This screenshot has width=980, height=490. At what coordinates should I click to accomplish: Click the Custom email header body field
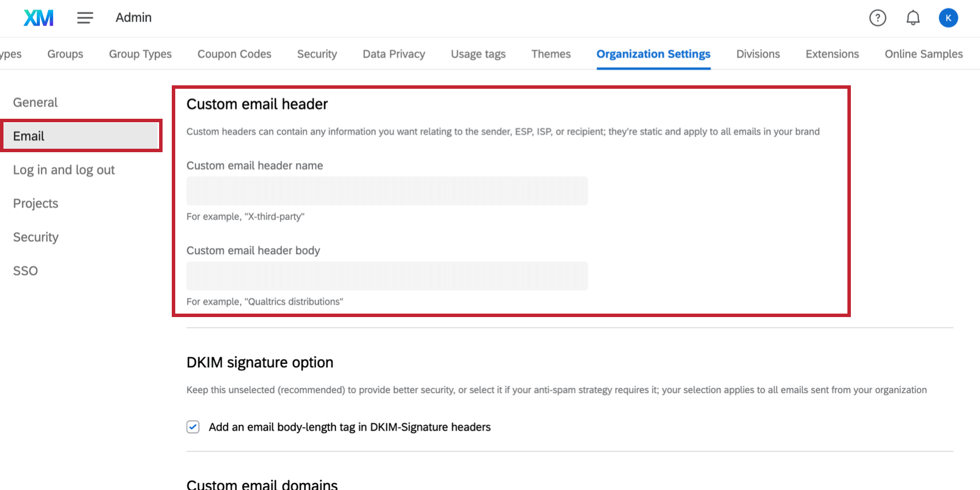[387, 276]
